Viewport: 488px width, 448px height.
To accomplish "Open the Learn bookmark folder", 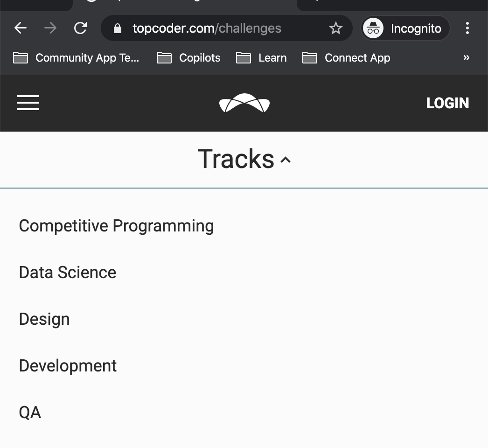I will (x=261, y=58).
